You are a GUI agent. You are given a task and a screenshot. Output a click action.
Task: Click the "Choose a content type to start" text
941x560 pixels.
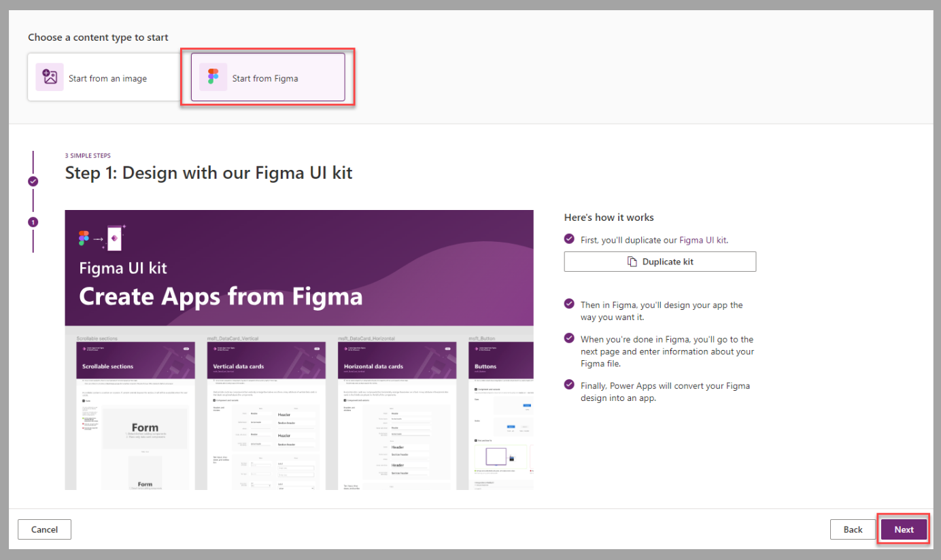(x=98, y=37)
